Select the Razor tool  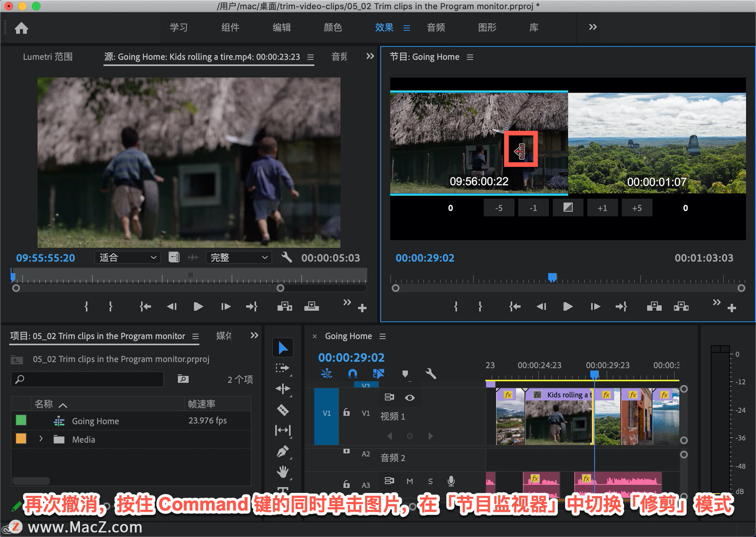[x=283, y=410]
